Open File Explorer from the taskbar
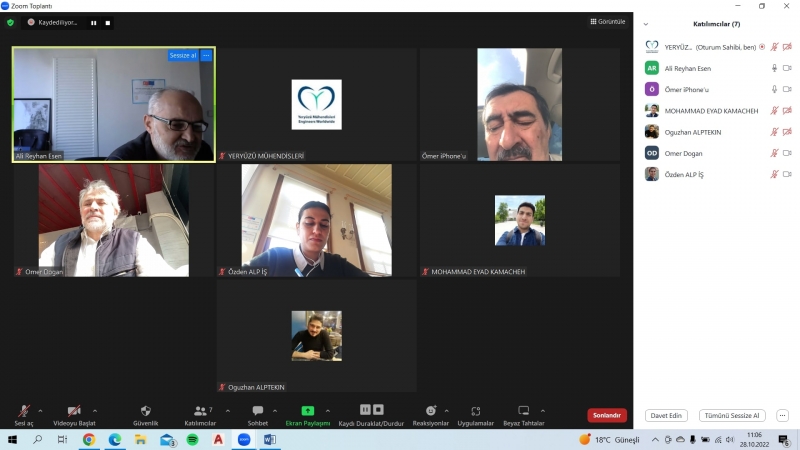800x450 pixels. 140,439
